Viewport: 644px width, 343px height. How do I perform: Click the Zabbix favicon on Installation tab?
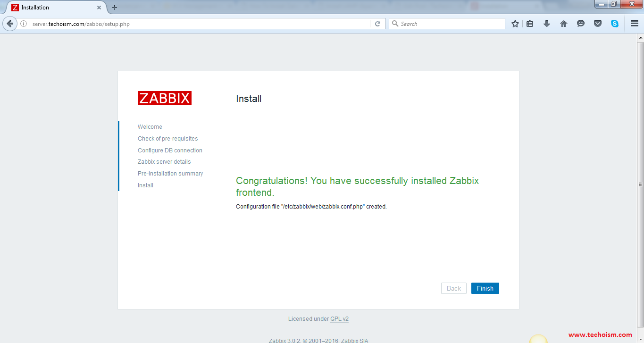15,8
